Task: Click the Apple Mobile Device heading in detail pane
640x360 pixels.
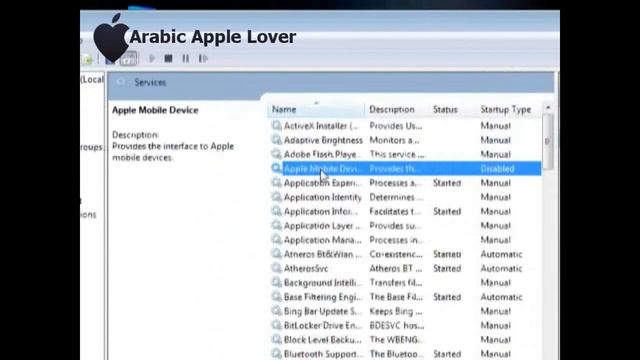Action: tap(155, 110)
